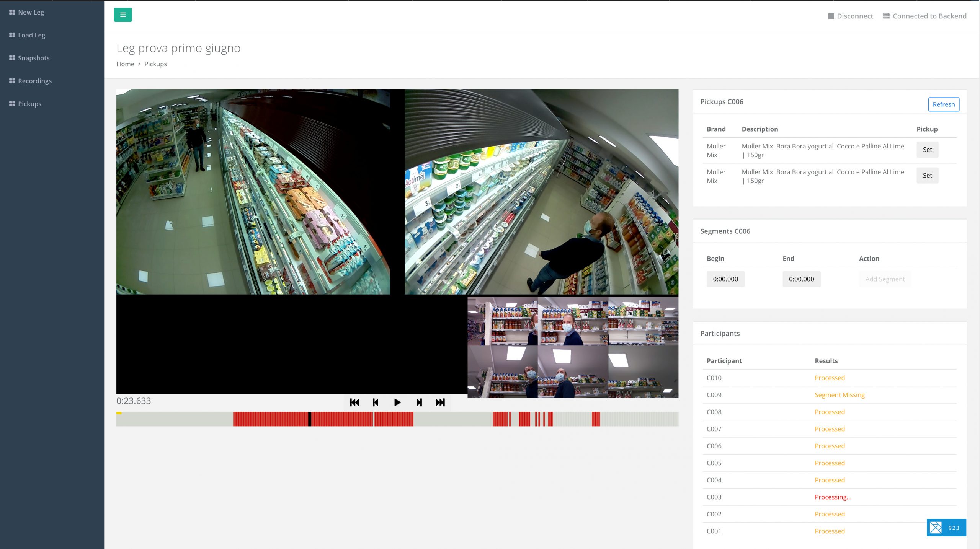Screen dimensions: 980x549
Task: Step forward one frame
Action: coord(419,402)
